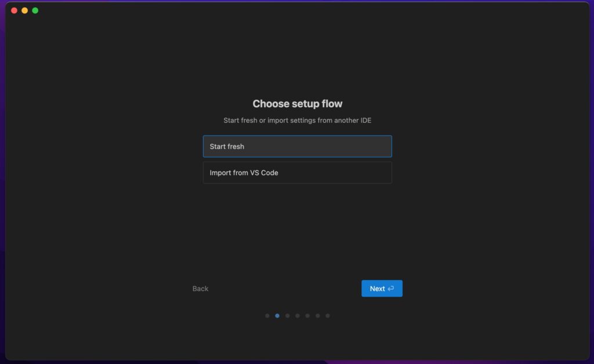Go Back to the previous step
The height and width of the screenshot is (364, 594).
pyautogui.click(x=200, y=289)
